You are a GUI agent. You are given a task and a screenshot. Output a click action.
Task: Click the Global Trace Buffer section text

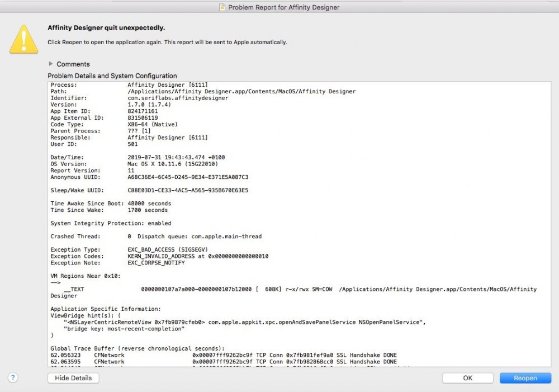137,348
